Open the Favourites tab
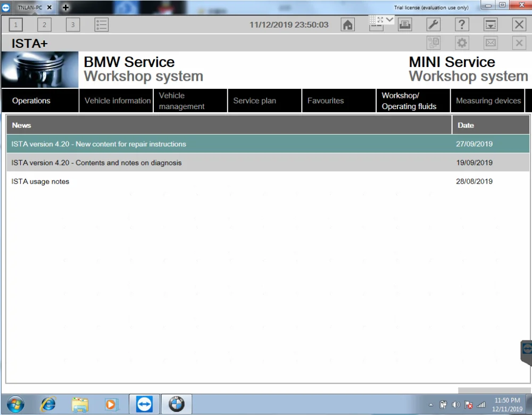Image resolution: width=532 pixels, height=415 pixels. 339,101
